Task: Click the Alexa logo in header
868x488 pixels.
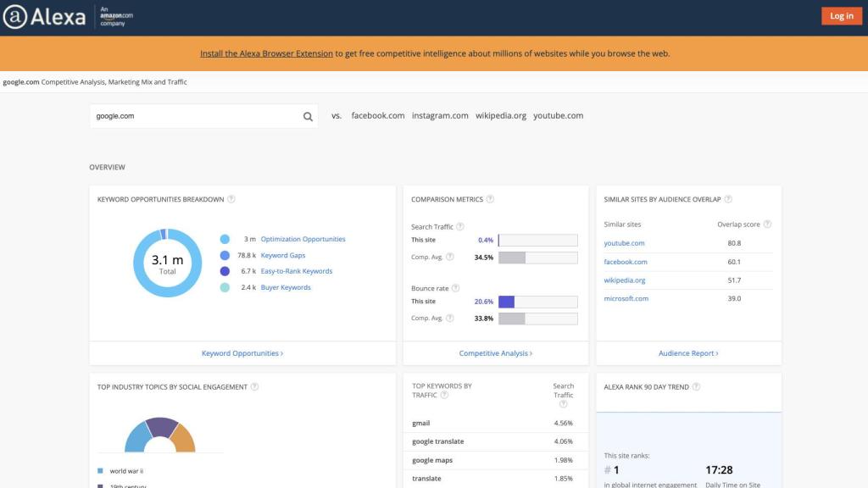Action: pos(45,17)
